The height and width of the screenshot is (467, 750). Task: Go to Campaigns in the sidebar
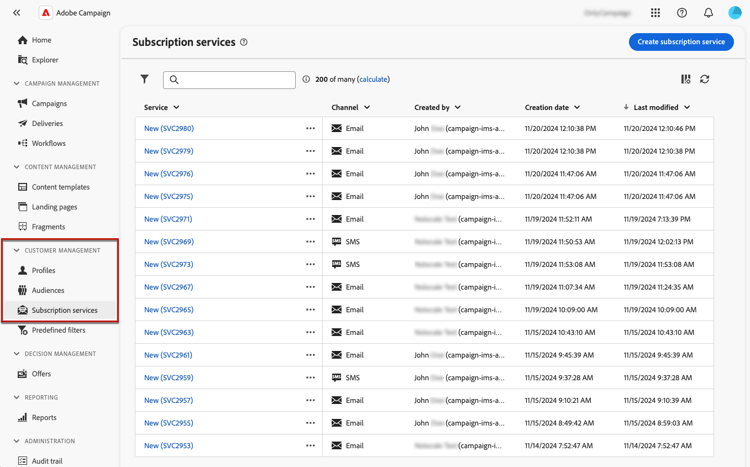(x=49, y=104)
